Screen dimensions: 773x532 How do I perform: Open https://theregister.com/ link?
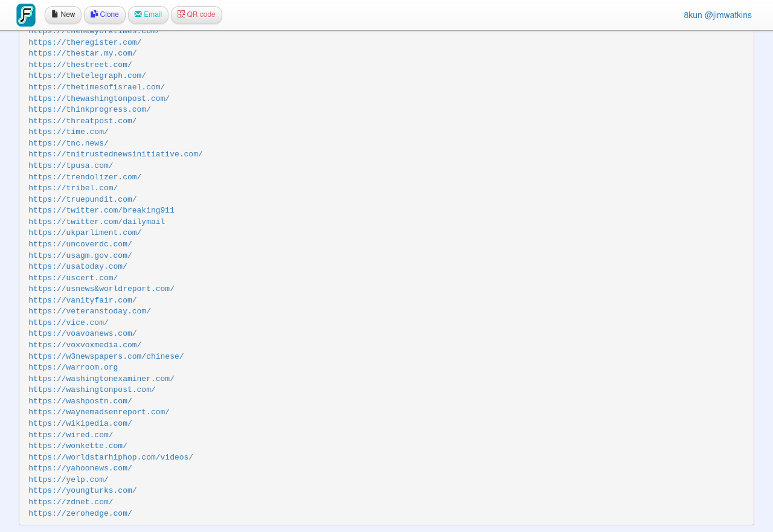[x=85, y=42]
